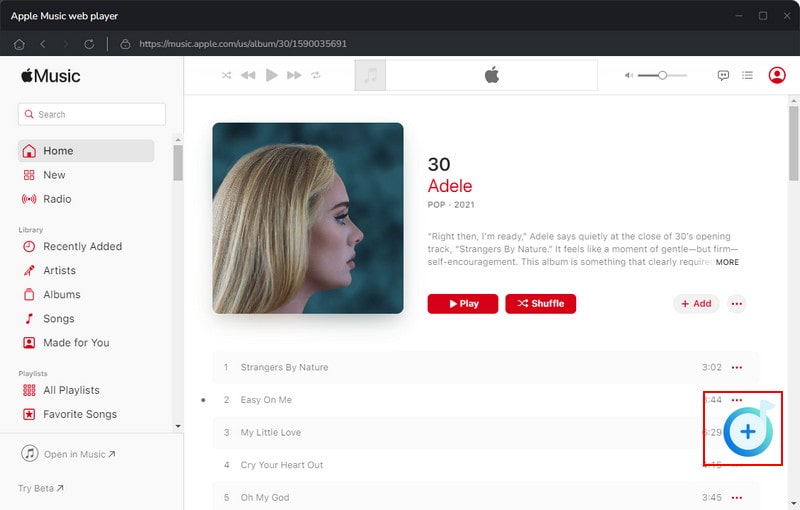800x510 pixels.
Task: Click the main page vertical scrollbar
Action: [793, 144]
